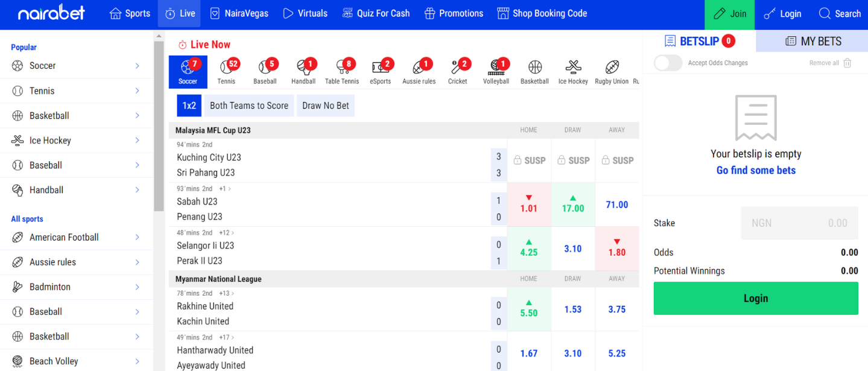Click the empty betslip receipt icon
This screenshot has height=371, width=868.
pos(756,117)
